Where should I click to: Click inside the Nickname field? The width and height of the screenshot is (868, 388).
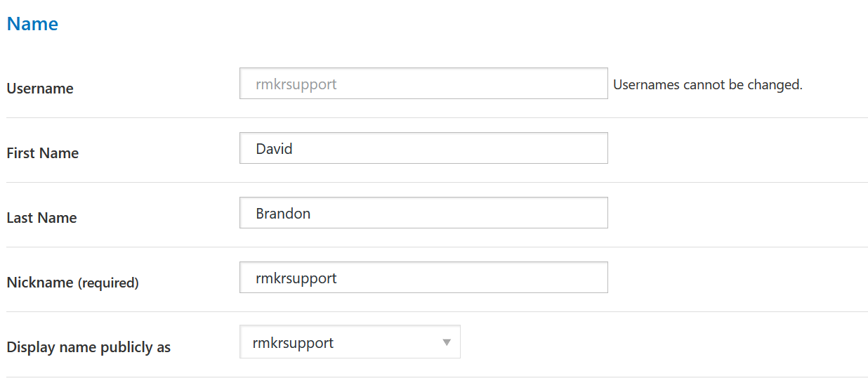point(423,278)
